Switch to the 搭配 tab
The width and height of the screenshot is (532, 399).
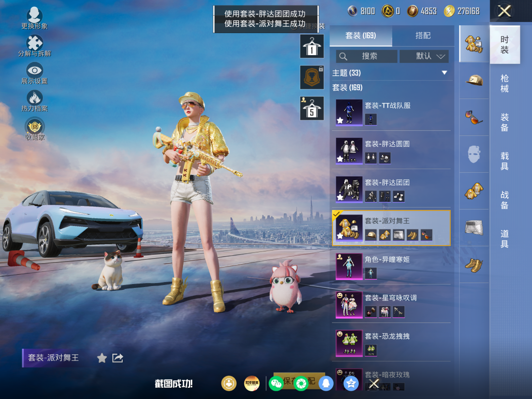[423, 36]
